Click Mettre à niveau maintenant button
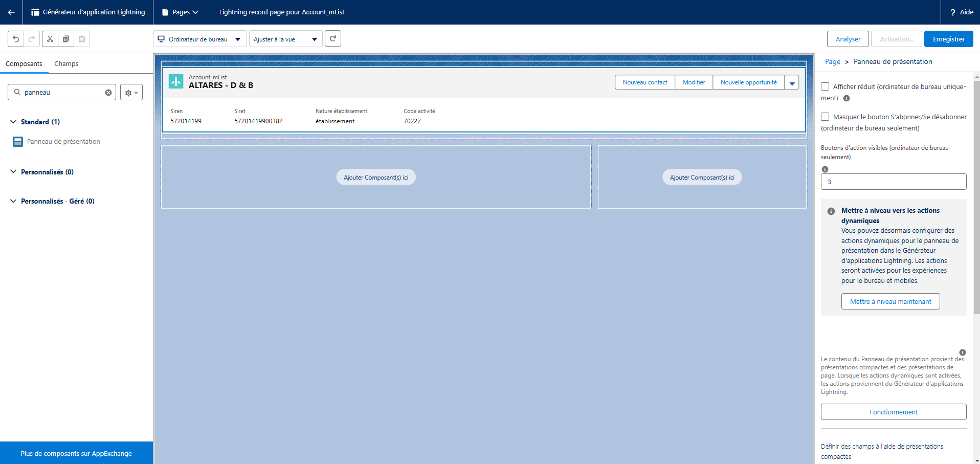The height and width of the screenshot is (464, 980). [890, 301]
